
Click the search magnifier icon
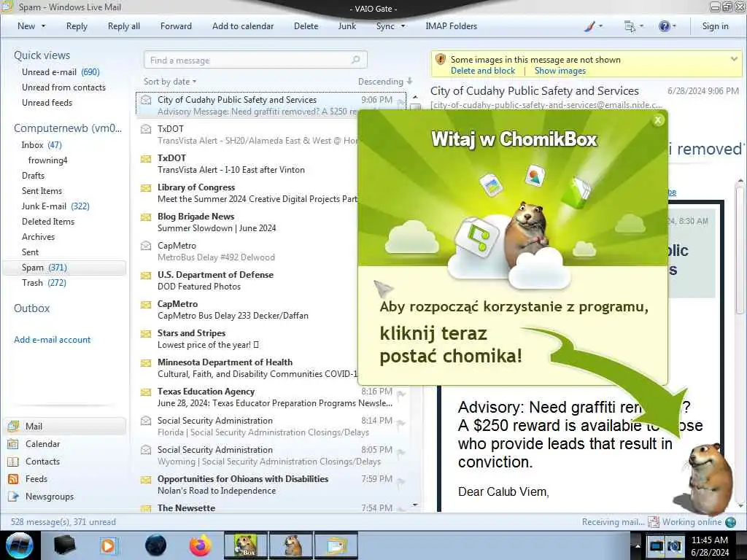[356, 60]
